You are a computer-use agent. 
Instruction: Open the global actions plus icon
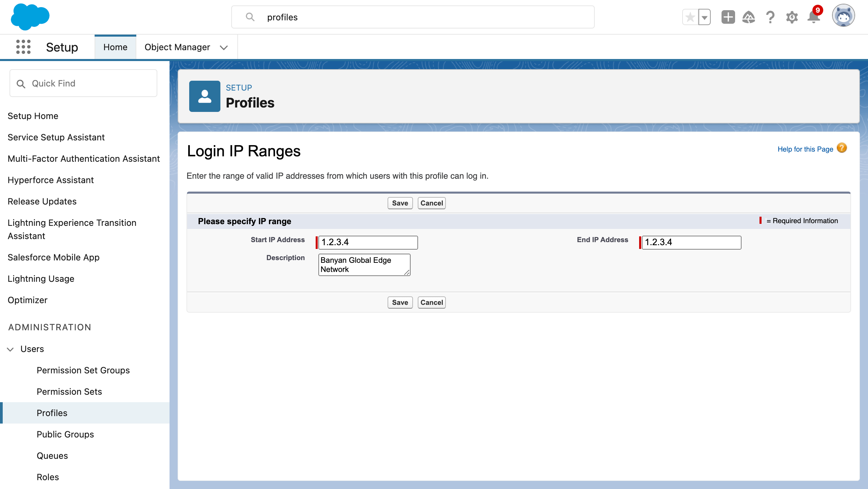[x=728, y=17]
